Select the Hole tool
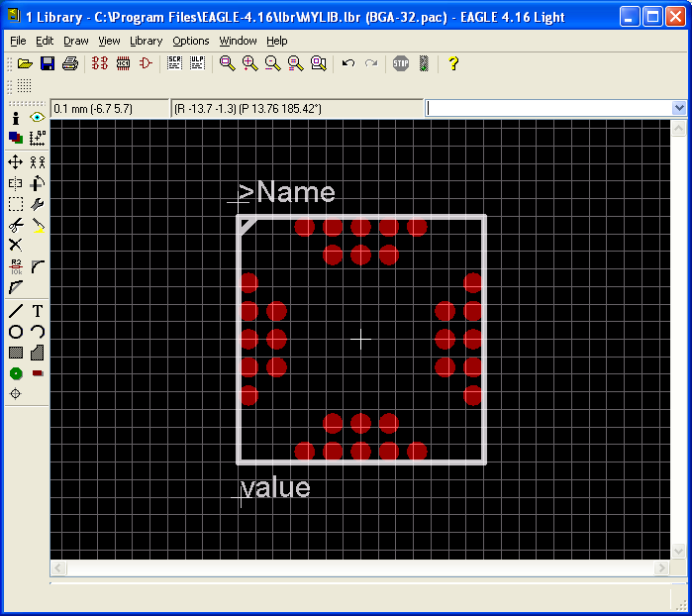This screenshot has height=616, width=692. (x=16, y=393)
